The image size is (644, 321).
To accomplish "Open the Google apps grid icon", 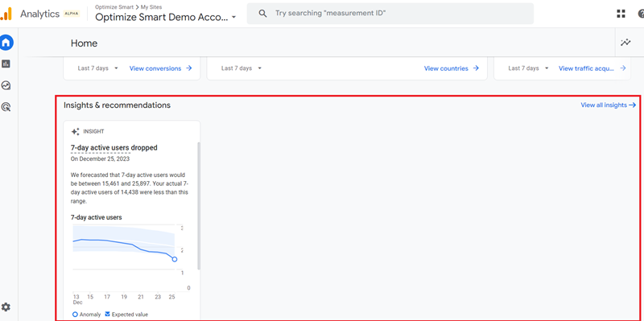I will 621,14.
